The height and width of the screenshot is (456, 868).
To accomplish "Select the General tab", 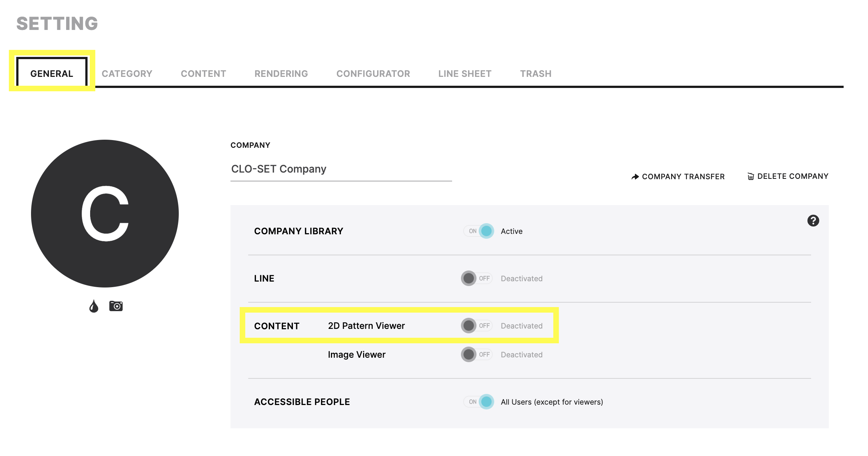I will tap(52, 74).
